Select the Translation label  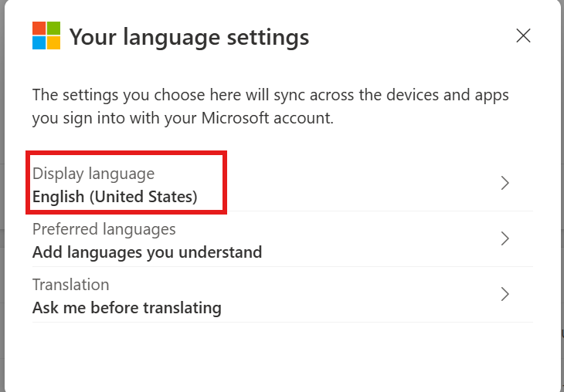70,285
